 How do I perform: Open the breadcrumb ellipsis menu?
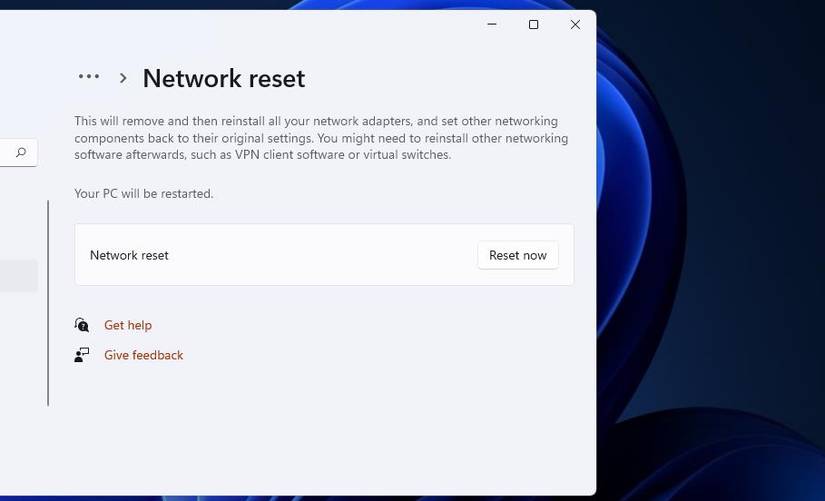pyautogui.click(x=88, y=77)
